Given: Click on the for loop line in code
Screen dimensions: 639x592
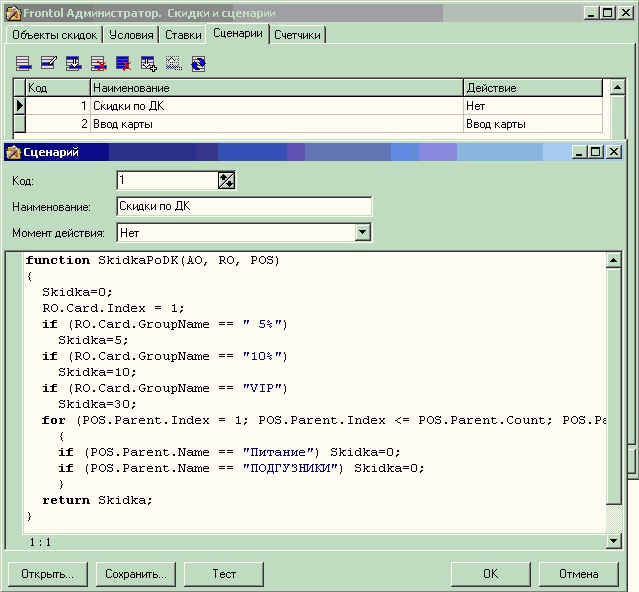Looking at the screenshot, I should (x=324, y=420).
